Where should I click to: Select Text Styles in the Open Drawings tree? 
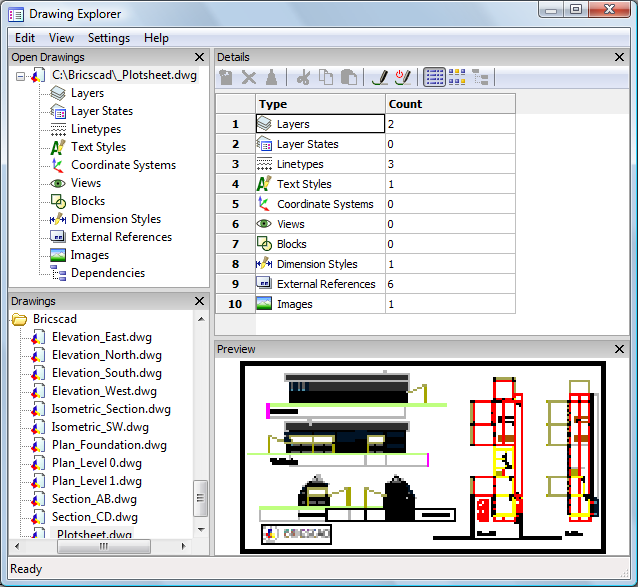pyautogui.click(x=98, y=147)
